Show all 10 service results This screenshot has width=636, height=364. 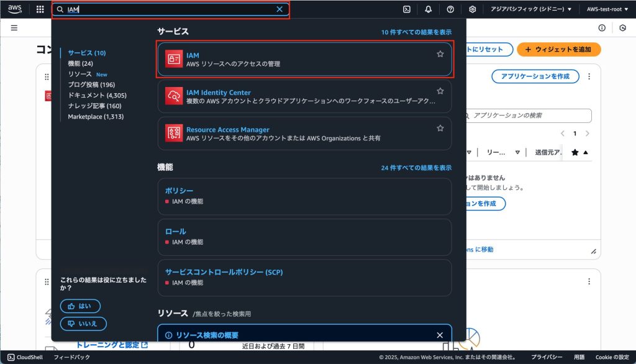pos(416,32)
